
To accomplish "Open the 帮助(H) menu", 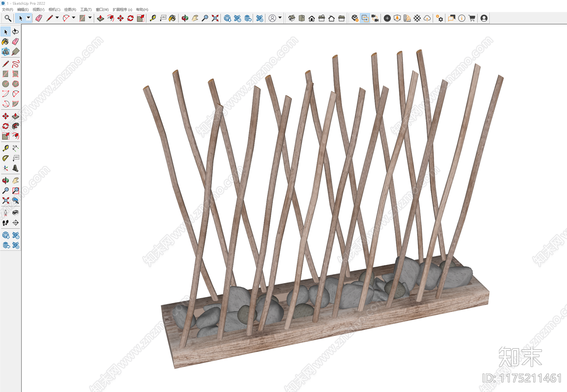I will click(142, 10).
